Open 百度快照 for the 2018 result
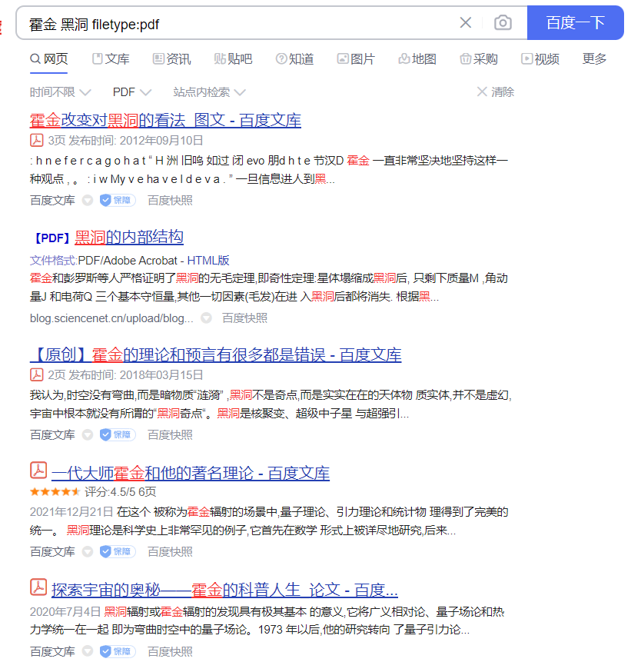Viewport: 631px width, 672px height. coord(170,434)
